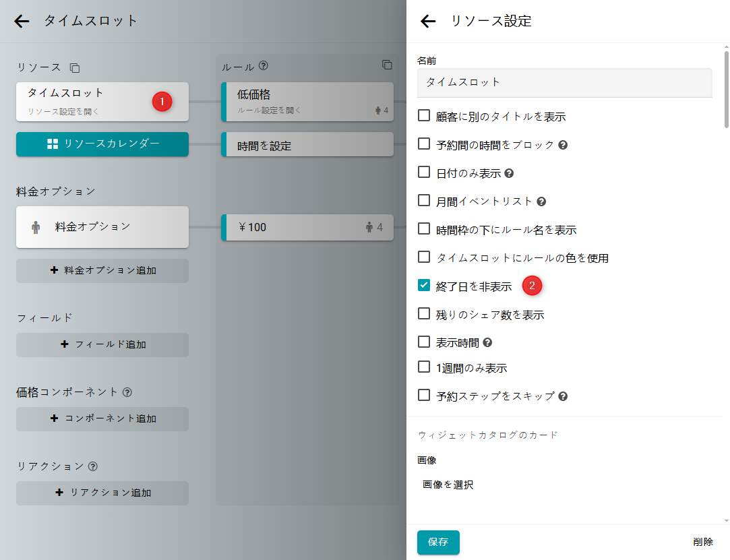
Task: Click help icon next to 価格コンポーネント
Action: point(127,392)
